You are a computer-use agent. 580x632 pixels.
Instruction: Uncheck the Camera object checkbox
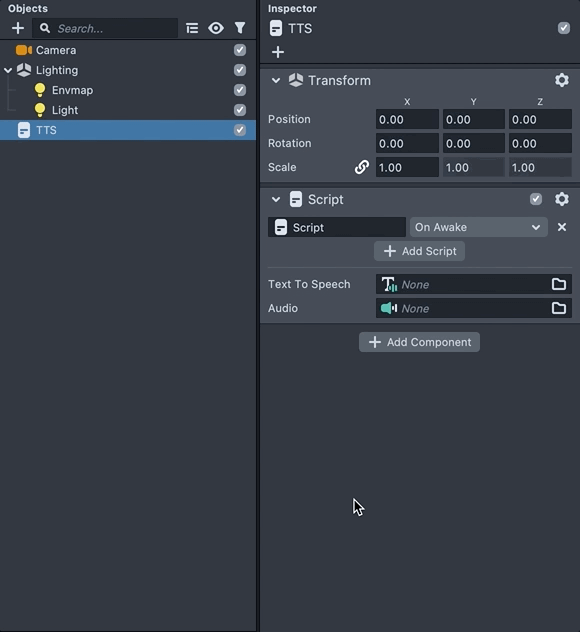pos(240,50)
